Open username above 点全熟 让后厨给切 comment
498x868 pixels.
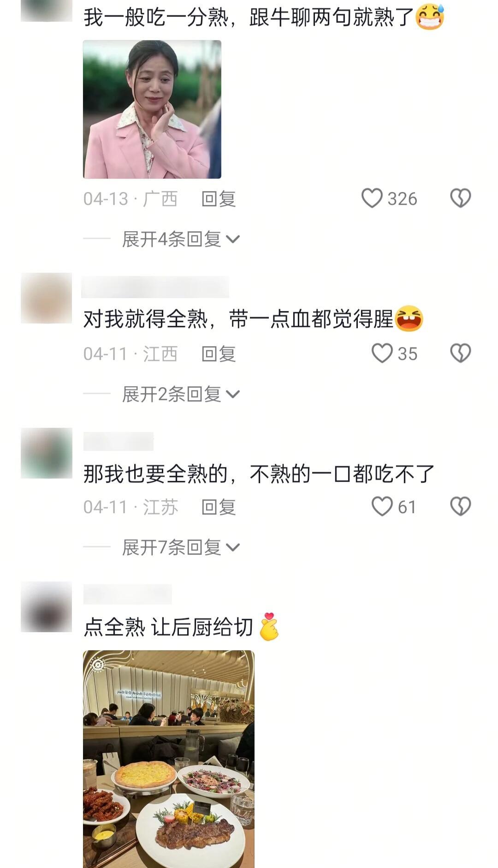pyautogui.click(x=128, y=594)
